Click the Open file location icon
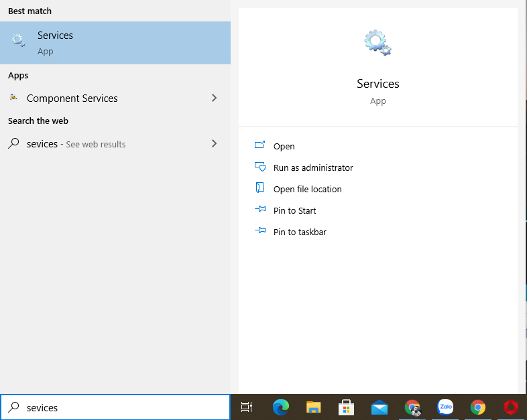 [x=259, y=188]
